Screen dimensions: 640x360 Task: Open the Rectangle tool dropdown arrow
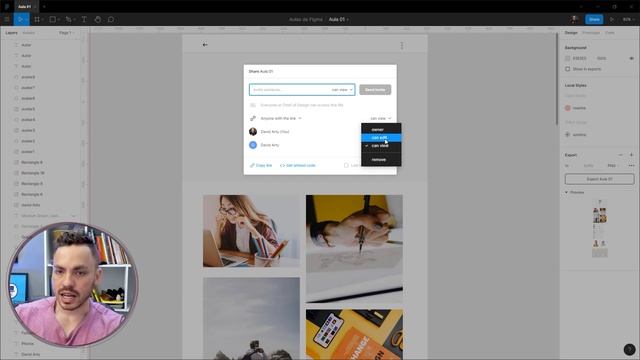click(x=58, y=20)
